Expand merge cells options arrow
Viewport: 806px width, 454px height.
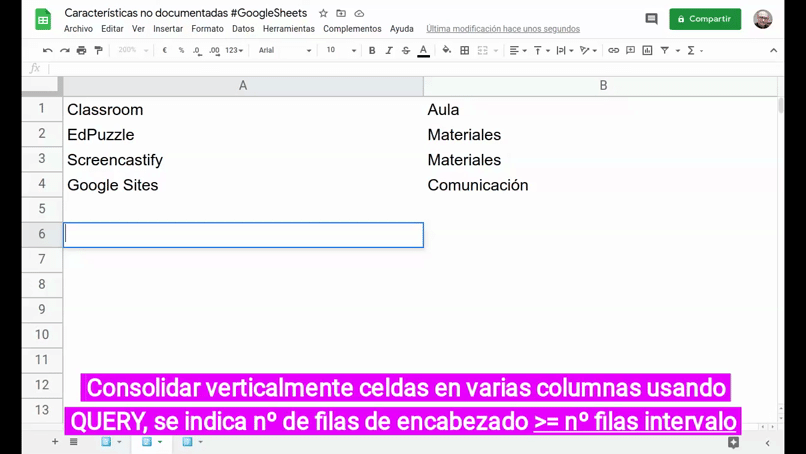click(x=496, y=50)
